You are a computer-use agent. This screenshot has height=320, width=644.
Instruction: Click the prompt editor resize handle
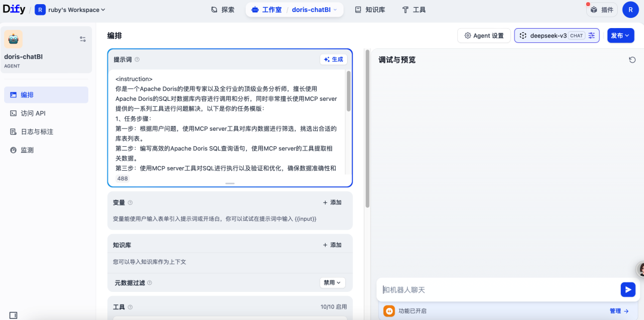click(x=230, y=183)
